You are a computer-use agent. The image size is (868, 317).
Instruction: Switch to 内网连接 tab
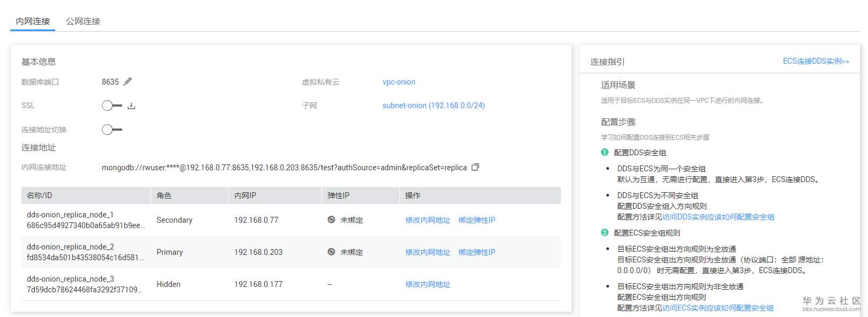point(33,21)
